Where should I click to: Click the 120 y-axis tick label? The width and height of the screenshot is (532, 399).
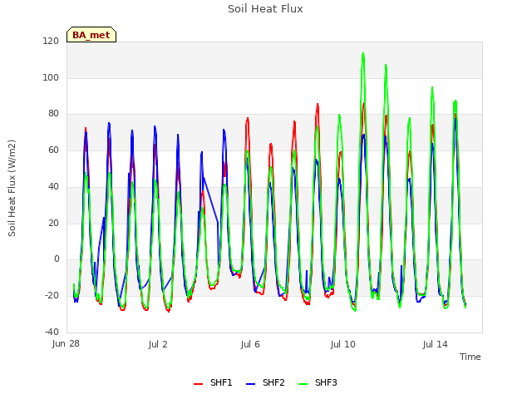(x=51, y=42)
